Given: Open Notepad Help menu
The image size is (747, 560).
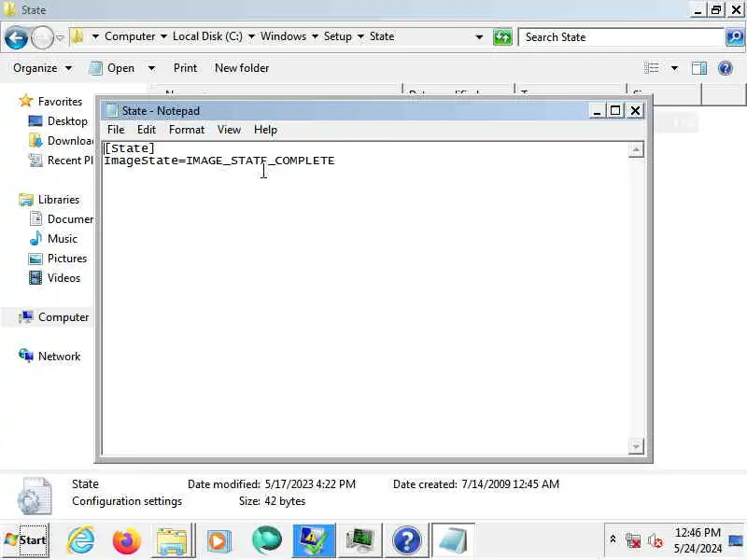Looking at the screenshot, I should tap(265, 130).
